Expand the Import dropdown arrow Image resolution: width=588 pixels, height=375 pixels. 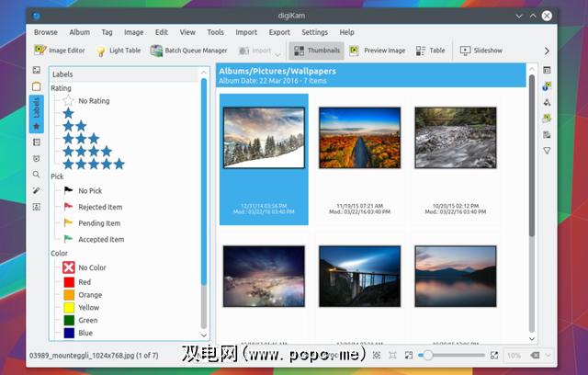pyautogui.click(x=277, y=53)
